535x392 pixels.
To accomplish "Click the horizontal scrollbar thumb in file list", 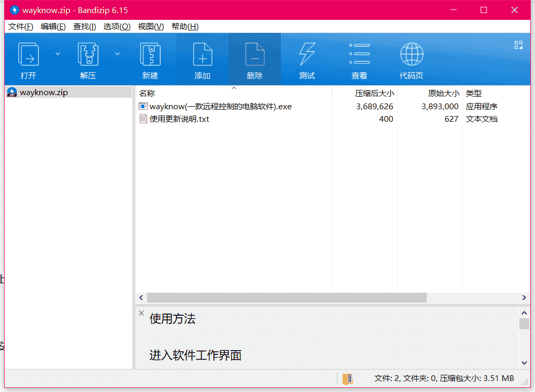I will coord(287,297).
